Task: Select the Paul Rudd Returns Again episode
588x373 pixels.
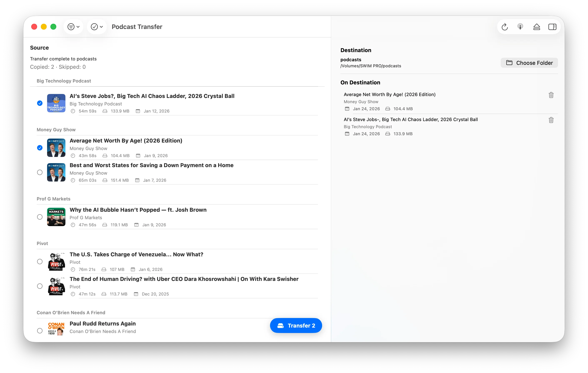Action: (40, 331)
